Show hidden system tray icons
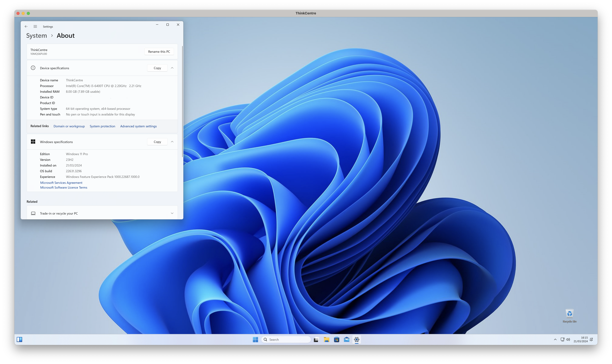The width and height of the screenshot is (612, 364). pos(555,339)
